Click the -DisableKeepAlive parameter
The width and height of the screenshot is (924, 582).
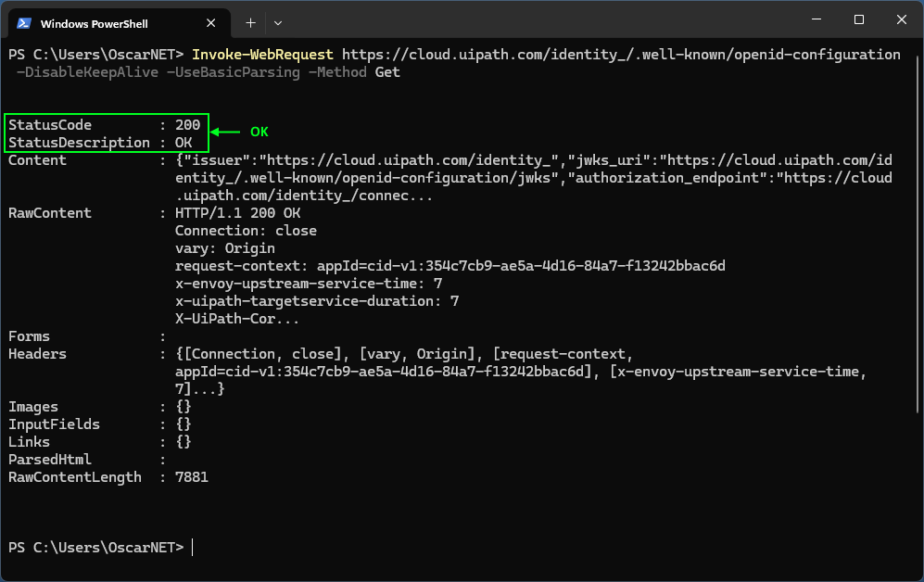87,72
